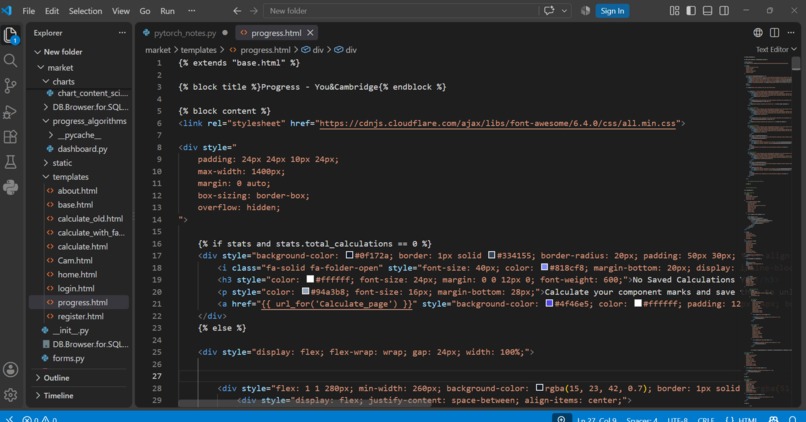Open the Testing flask icon view
806x422 pixels.
click(10, 162)
